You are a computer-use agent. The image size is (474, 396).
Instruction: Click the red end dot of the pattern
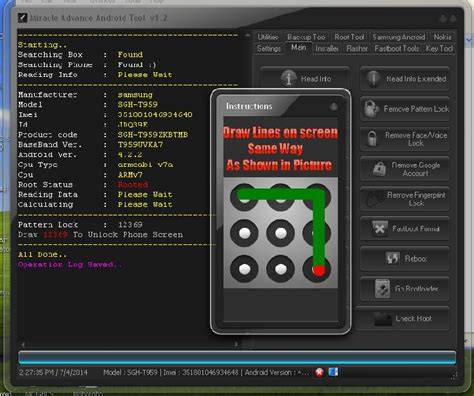click(319, 270)
